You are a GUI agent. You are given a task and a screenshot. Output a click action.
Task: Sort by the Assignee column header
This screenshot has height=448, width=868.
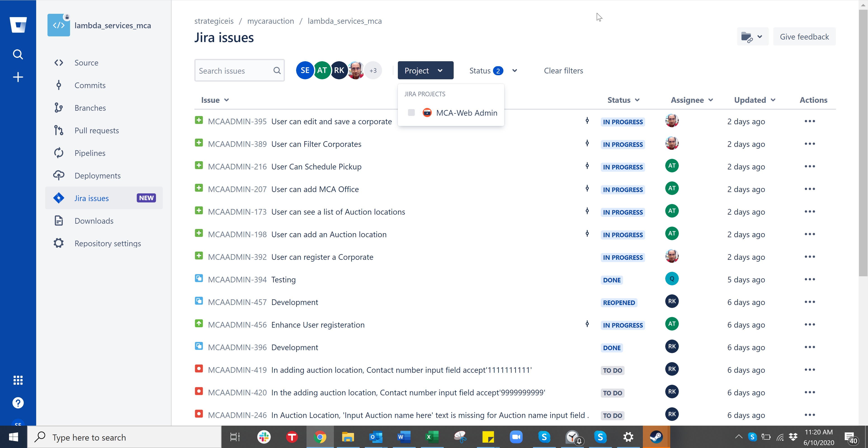click(691, 100)
